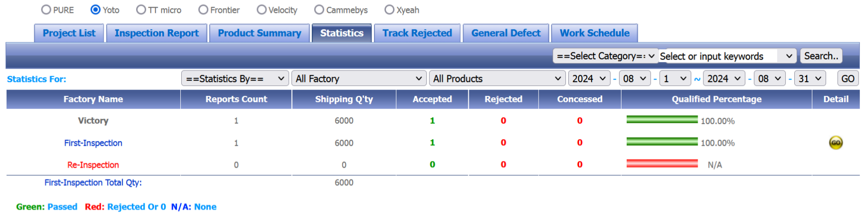Go to the Track Rejected tab
868x217 pixels.
click(417, 33)
